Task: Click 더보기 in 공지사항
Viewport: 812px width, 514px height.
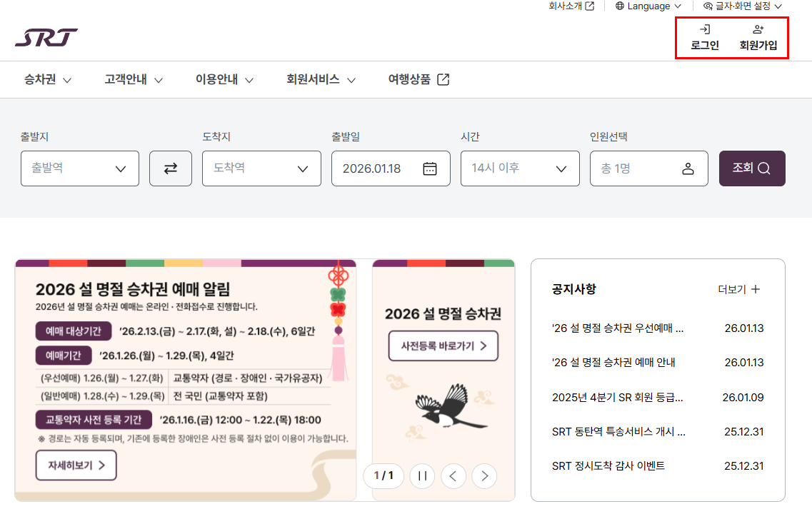Action: [738, 289]
